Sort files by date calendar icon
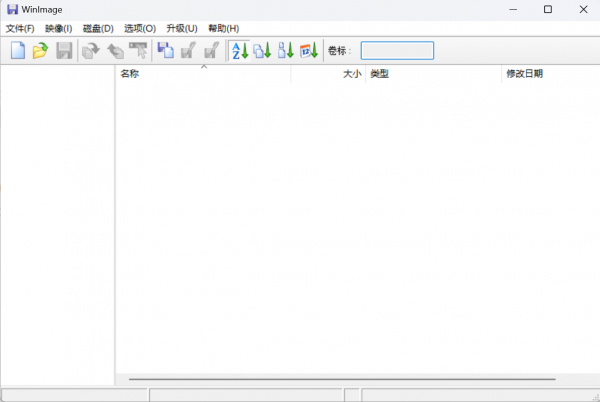Image resolution: width=600 pixels, height=402 pixels. point(309,50)
